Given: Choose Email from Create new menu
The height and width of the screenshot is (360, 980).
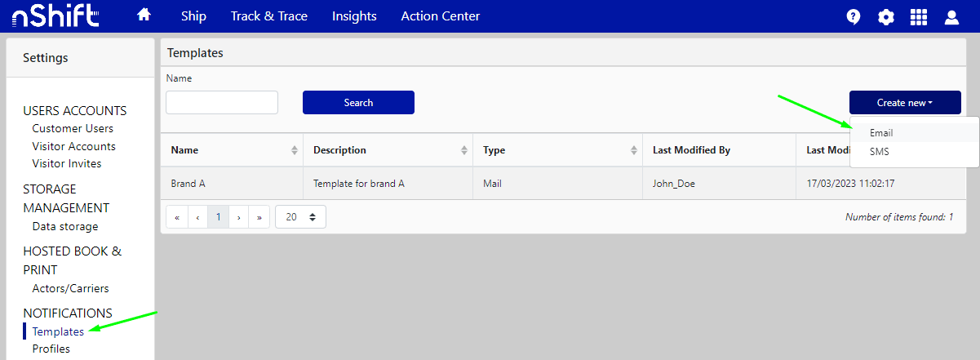Looking at the screenshot, I should [x=881, y=133].
